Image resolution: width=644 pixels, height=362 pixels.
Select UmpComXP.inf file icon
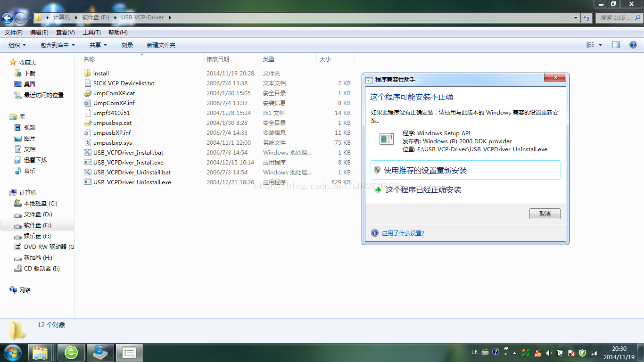pos(87,103)
